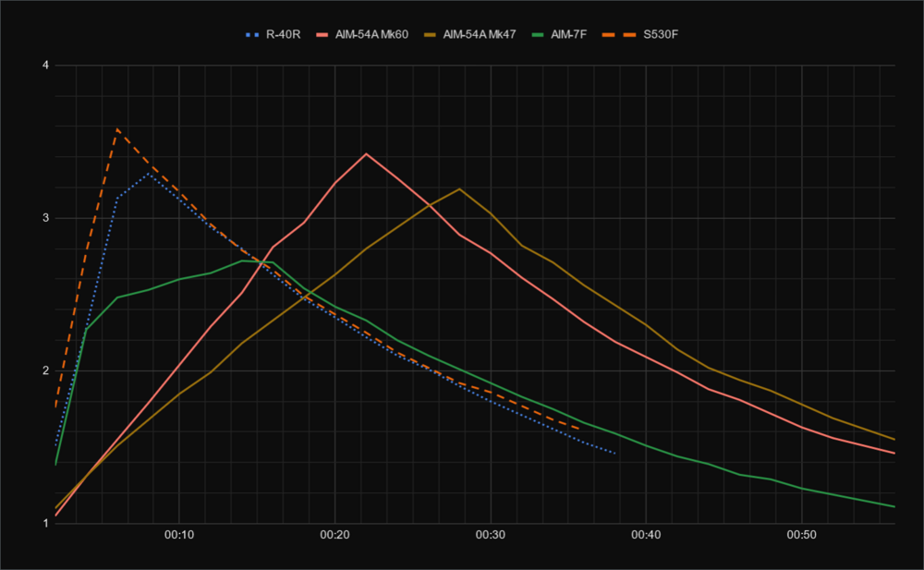Screen dimensions: 924x570
Task: Click the 00:50 x-axis label
Action: (x=801, y=535)
